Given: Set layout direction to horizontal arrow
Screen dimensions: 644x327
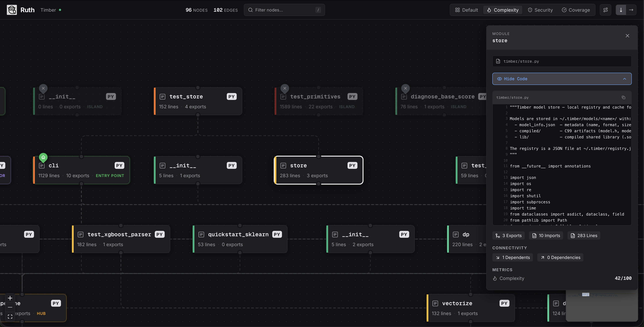Looking at the screenshot, I should click(x=631, y=10).
